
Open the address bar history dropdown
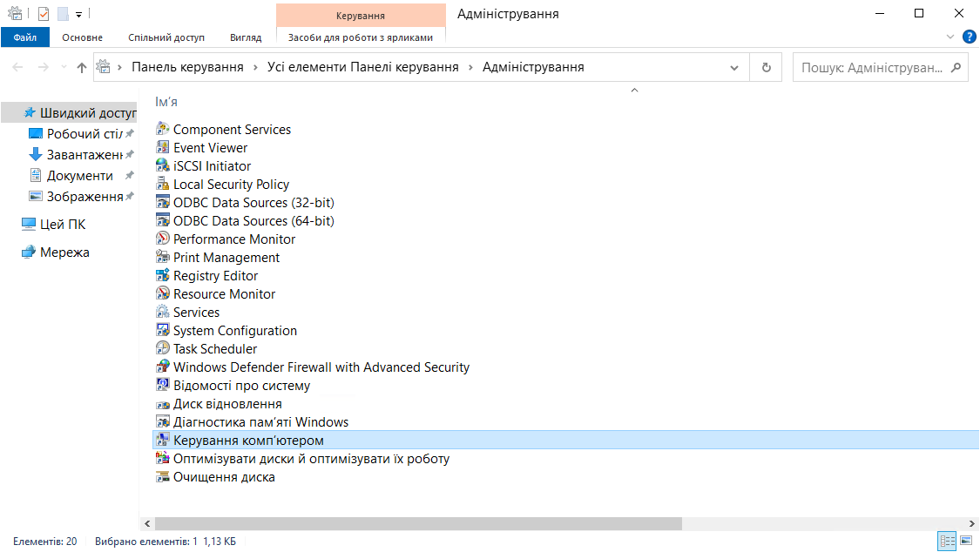point(735,67)
